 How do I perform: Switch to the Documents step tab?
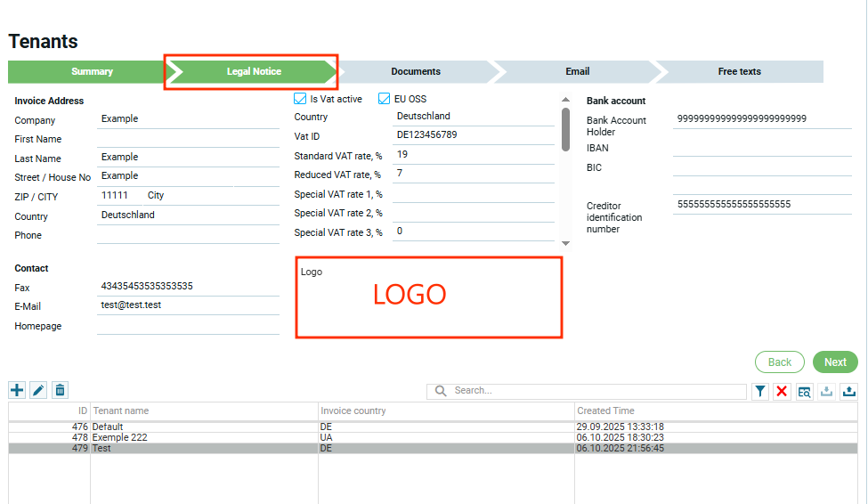click(416, 71)
